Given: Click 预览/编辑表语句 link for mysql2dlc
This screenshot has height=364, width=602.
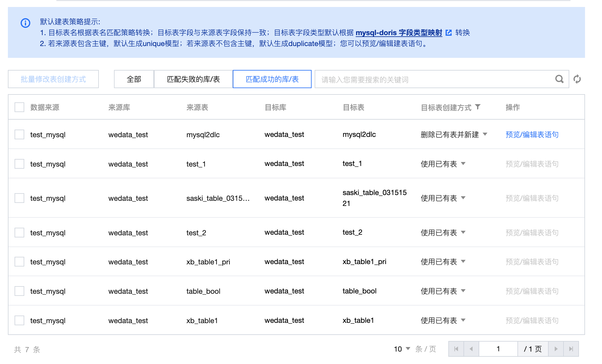Looking at the screenshot, I should coord(532,134).
